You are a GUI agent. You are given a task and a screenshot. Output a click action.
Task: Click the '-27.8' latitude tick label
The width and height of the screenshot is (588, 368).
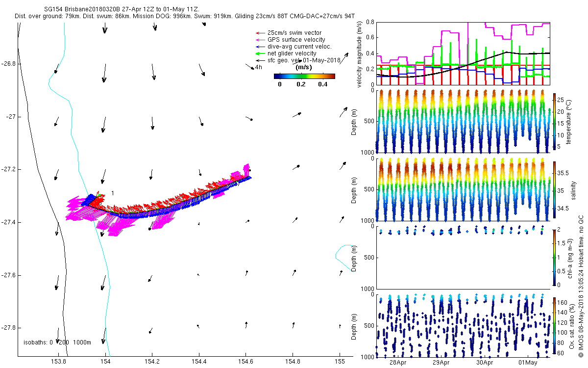click(8, 327)
